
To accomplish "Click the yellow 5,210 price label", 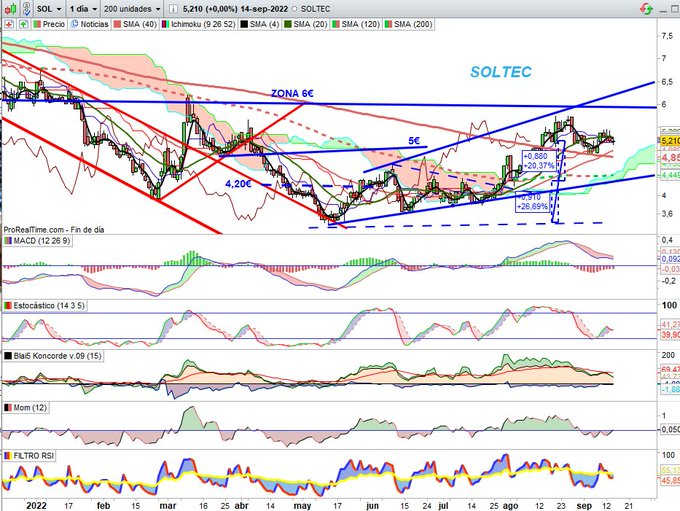I will point(670,141).
